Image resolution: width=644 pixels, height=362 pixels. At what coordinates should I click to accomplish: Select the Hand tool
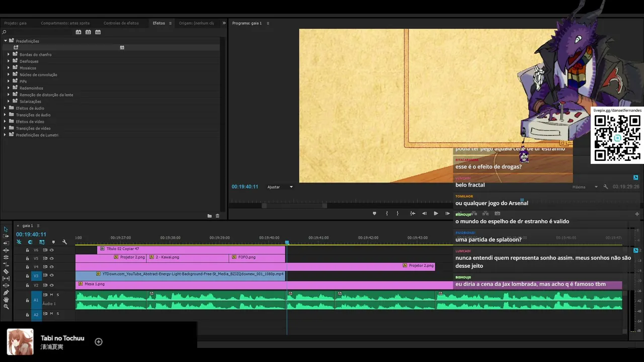click(6, 300)
